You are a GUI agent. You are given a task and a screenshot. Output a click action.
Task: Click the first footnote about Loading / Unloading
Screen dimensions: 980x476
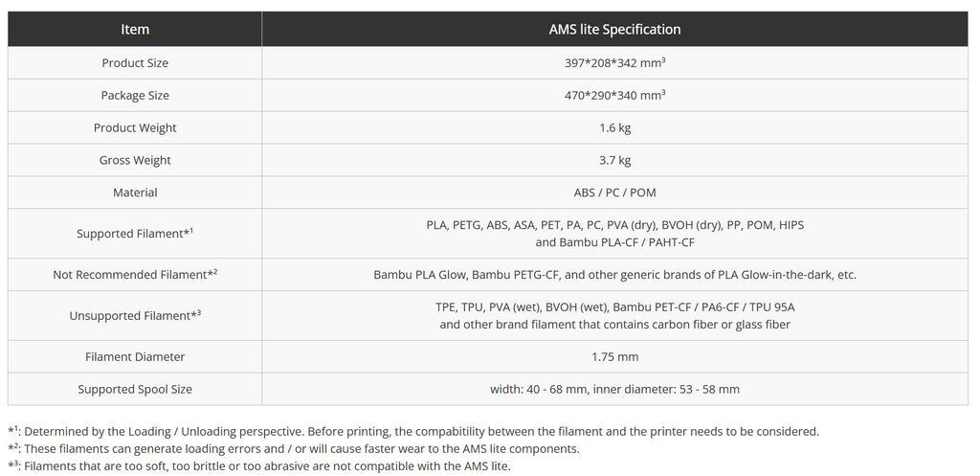pyautogui.click(x=413, y=432)
